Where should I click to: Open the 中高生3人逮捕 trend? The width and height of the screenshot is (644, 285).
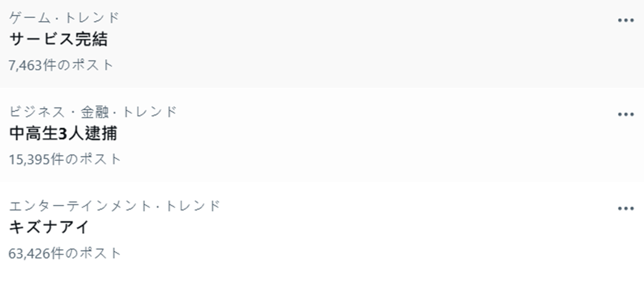64,134
